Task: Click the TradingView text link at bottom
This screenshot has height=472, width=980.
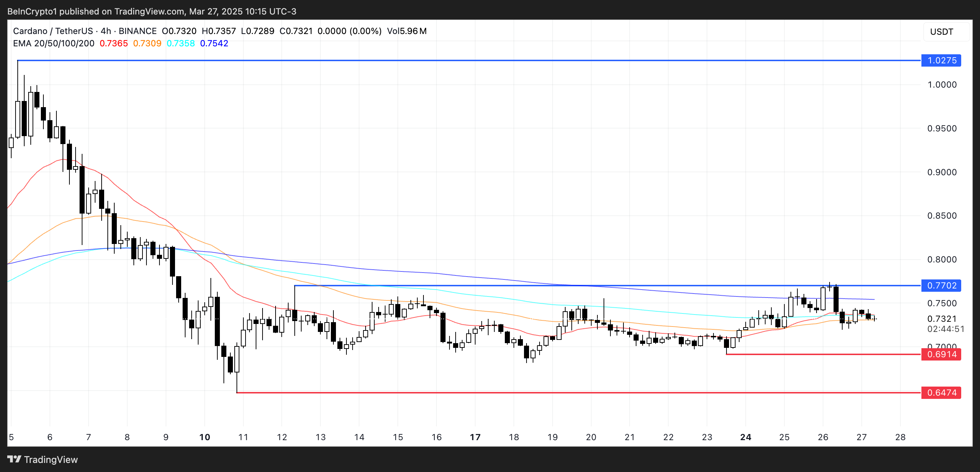Action: click(x=51, y=459)
